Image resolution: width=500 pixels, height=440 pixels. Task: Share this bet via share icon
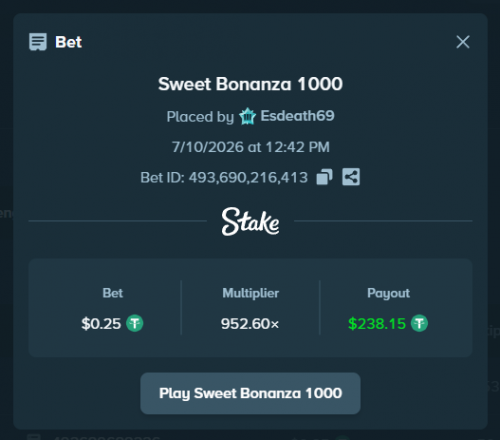(351, 177)
